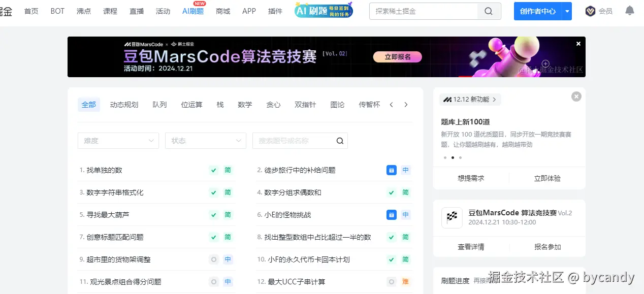644x294 pixels.
Task: Click the MarsCode logo in the contest sidebar card
Action: click(452, 218)
